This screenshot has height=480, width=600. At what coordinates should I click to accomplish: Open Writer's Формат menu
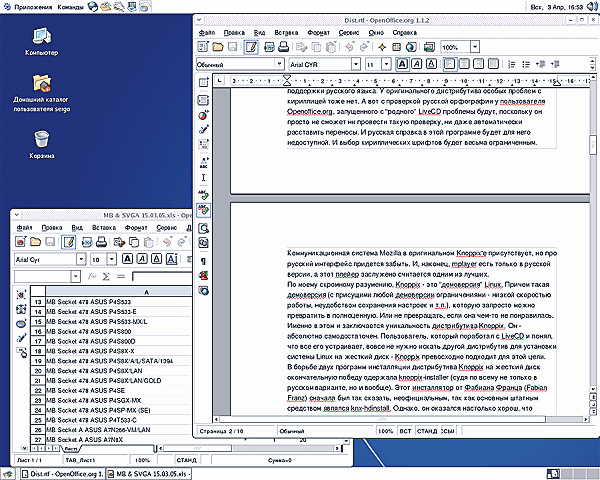(x=319, y=33)
